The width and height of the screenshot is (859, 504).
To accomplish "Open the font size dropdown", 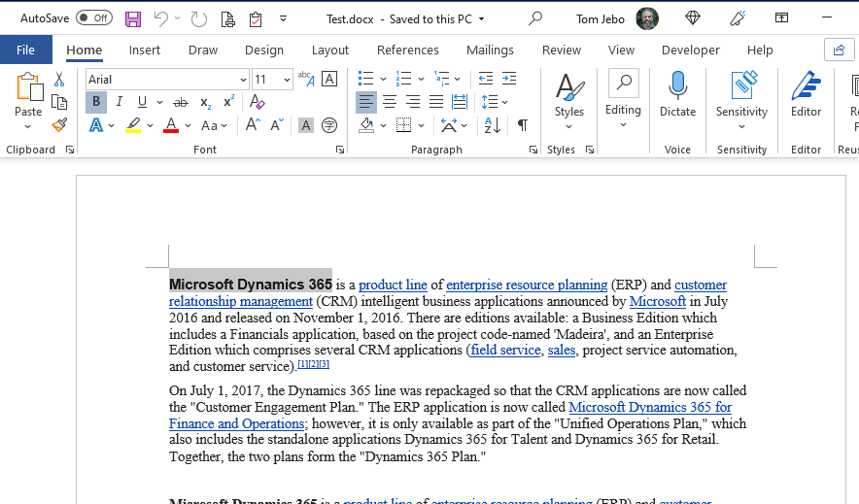I will (287, 80).
